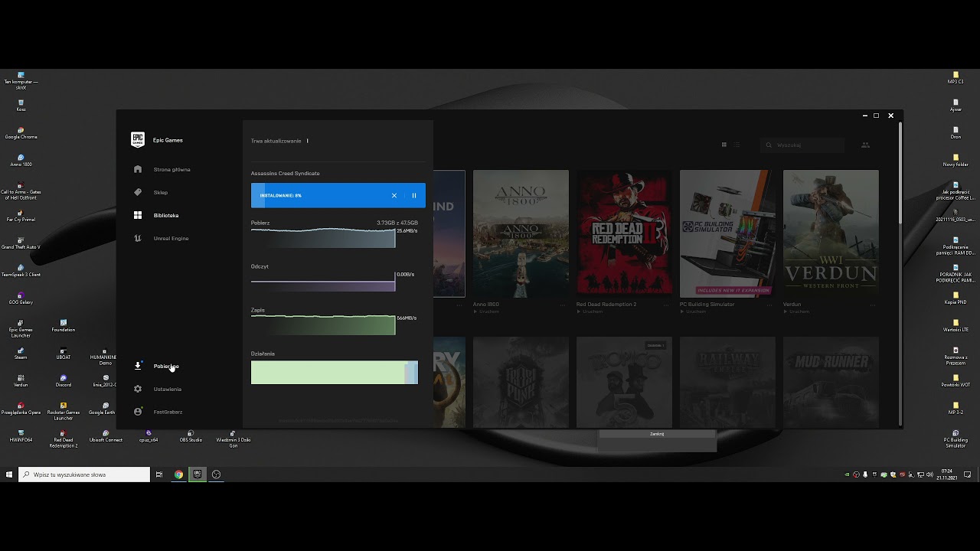Open the options menu for PC Building Simulator
Viewport: 980px width, 551px height.
pos(770,305)
